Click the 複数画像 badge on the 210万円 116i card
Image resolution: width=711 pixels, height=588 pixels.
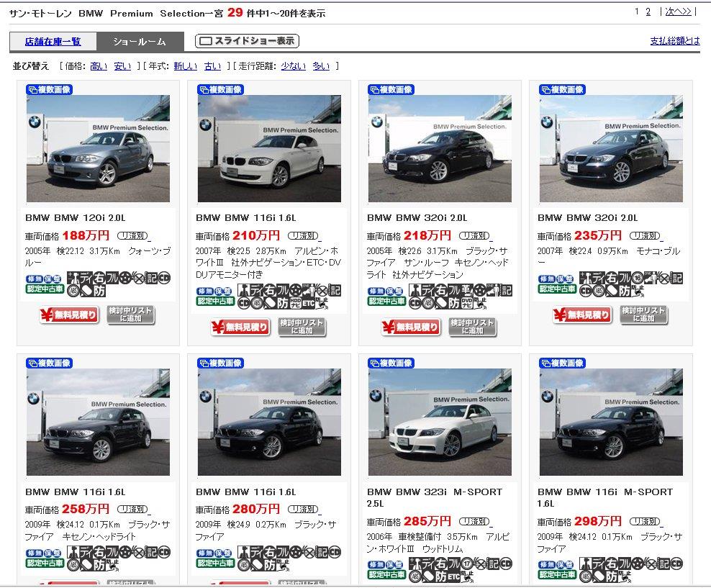click(221, 90)
